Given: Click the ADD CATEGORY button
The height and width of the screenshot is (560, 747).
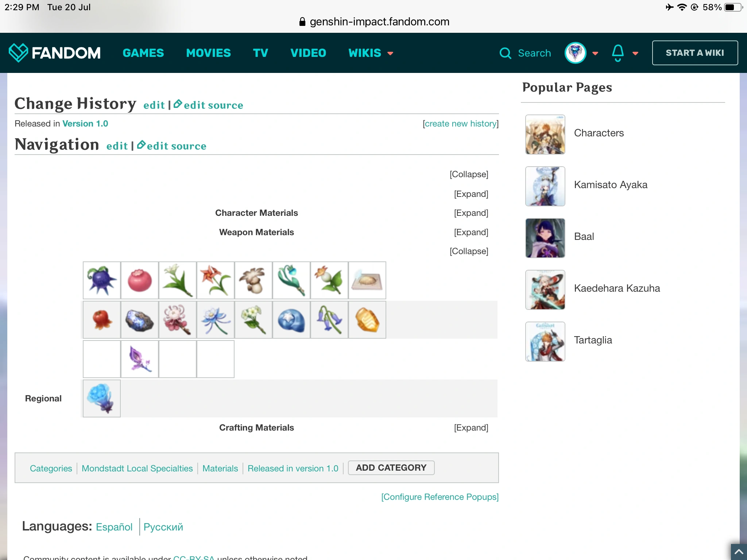Looking at the screenshot, I should [x=391, y=467].
